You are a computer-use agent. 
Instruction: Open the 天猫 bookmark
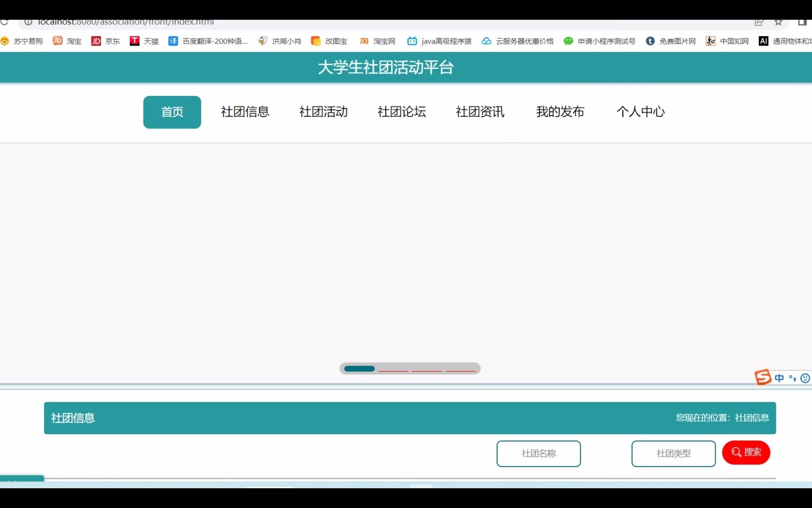point(144,41)
